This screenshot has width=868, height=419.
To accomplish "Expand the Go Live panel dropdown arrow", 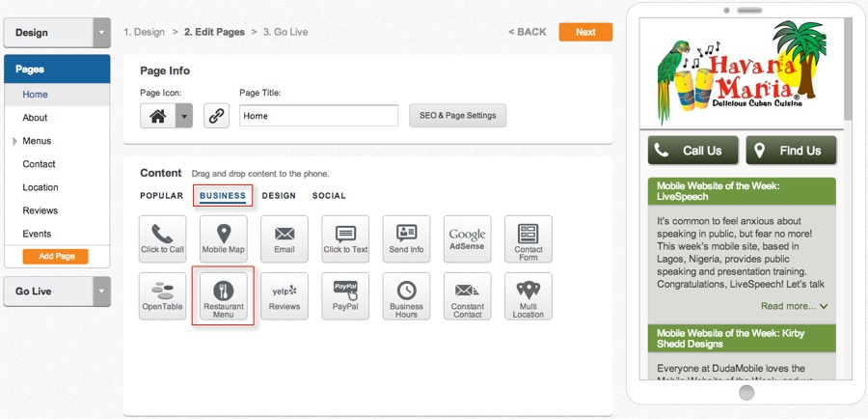I will click(102, 292).
